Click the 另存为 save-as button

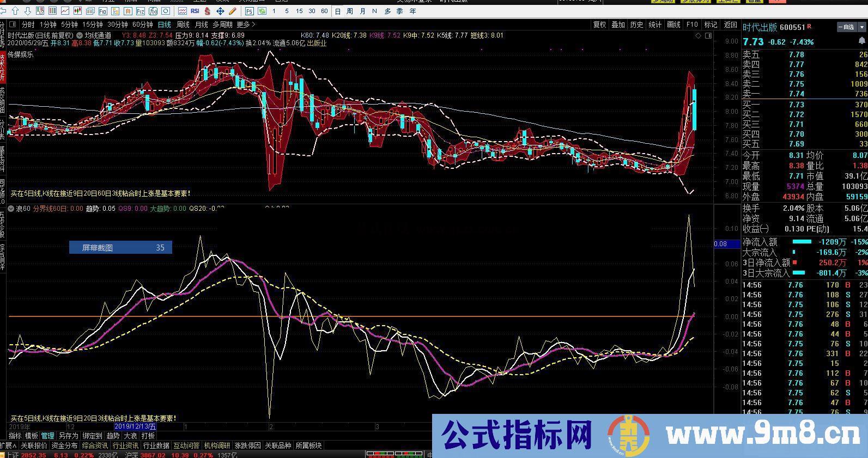pos(68,436)
